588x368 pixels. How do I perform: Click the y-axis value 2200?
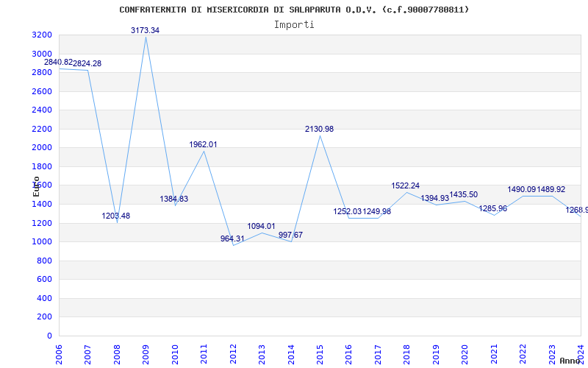click(x=42, y=129)
